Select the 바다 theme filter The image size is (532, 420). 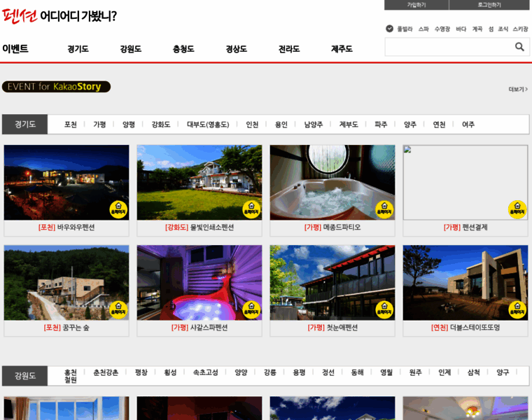point(461,29)
